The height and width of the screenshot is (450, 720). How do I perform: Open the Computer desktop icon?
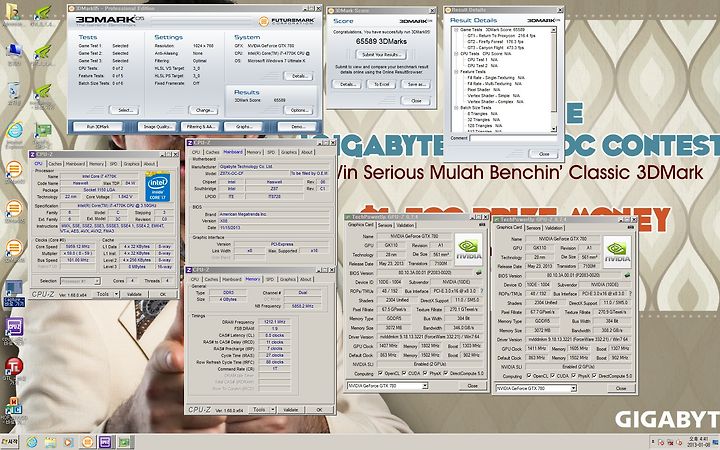[14, 51]
